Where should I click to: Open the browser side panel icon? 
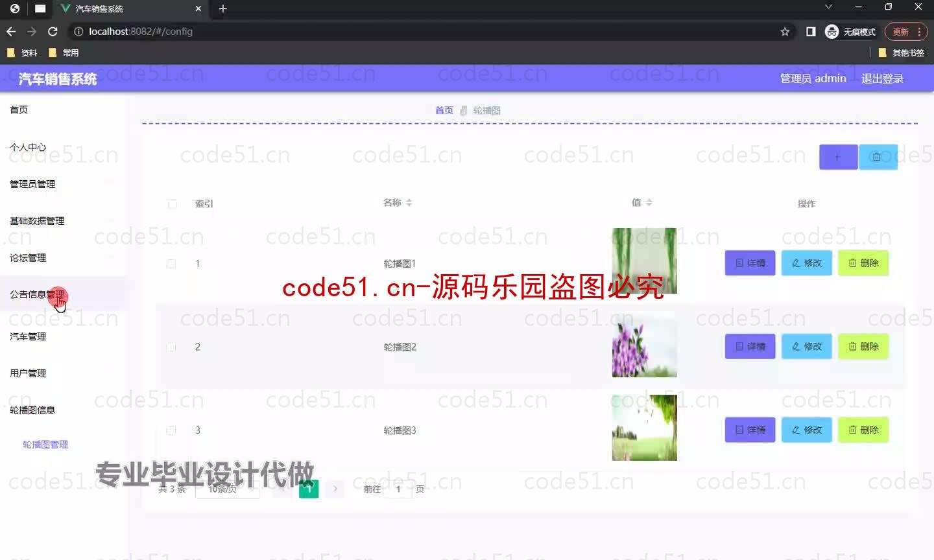811,31
